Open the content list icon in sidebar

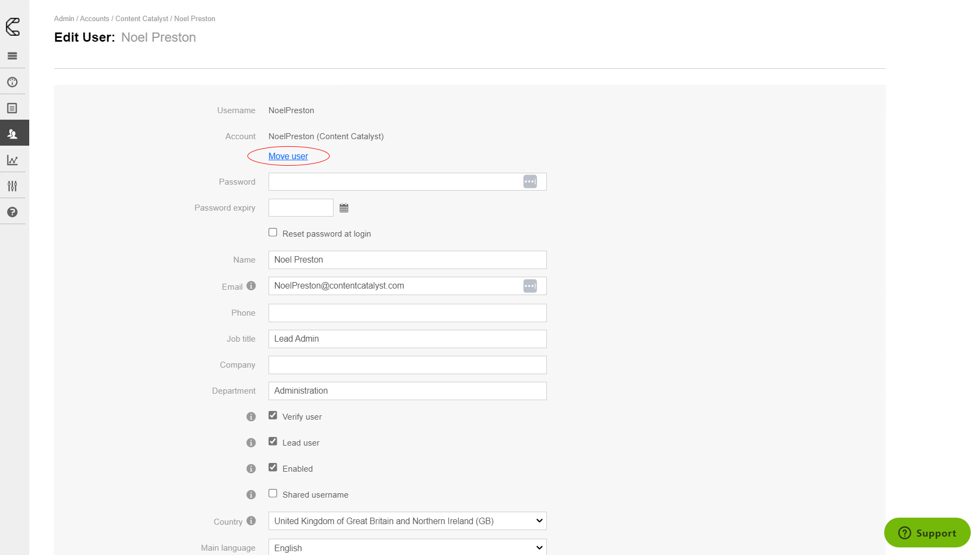tap(12, 108)
